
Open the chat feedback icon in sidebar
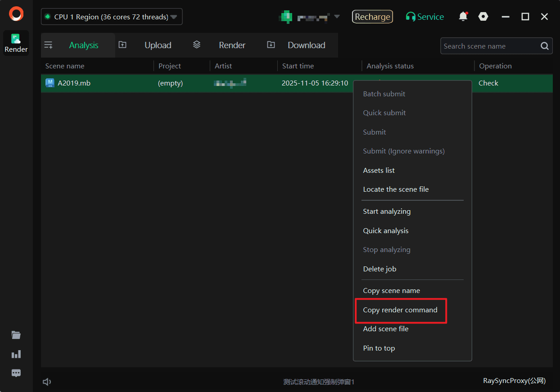pos(16,373)
